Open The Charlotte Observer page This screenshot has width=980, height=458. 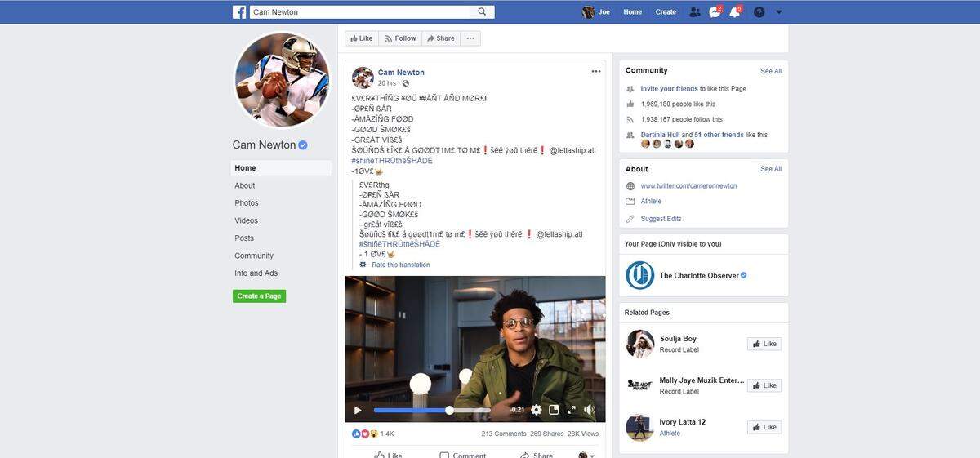click(699, 276)
